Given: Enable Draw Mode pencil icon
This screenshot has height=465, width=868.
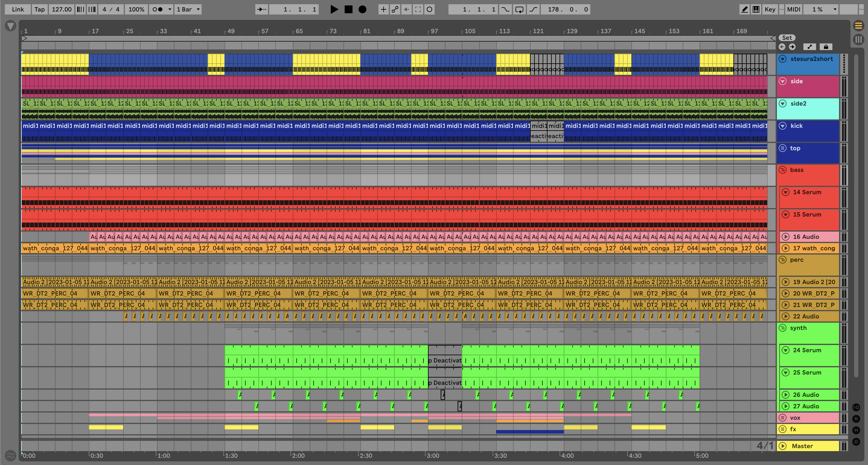Looking at the screenshot, I should (744, 9).
